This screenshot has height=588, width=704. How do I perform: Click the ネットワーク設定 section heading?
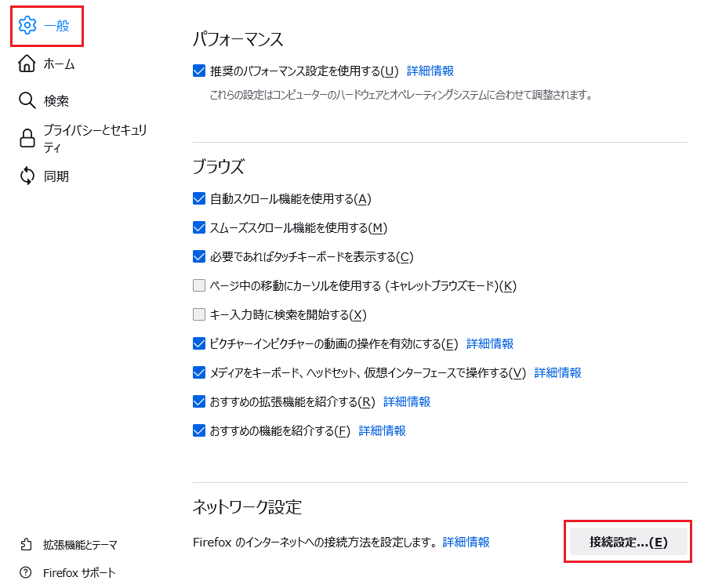[248, 506]
